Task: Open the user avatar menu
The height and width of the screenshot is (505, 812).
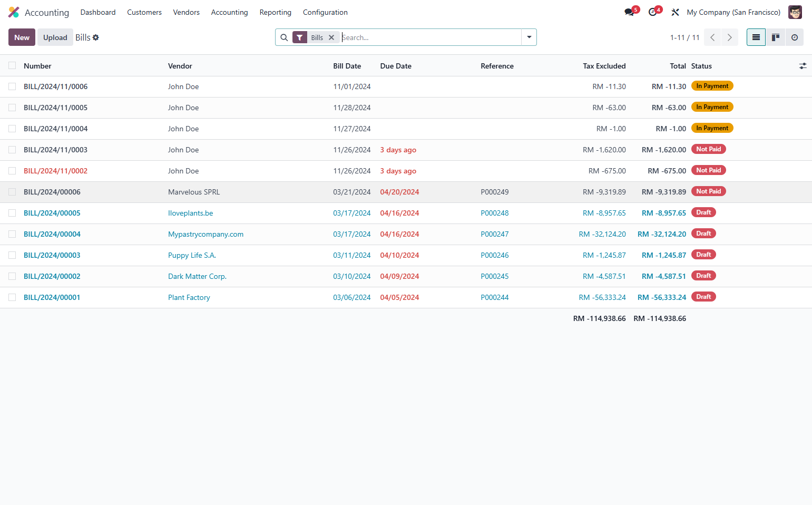Action: [x=795, y=12]
